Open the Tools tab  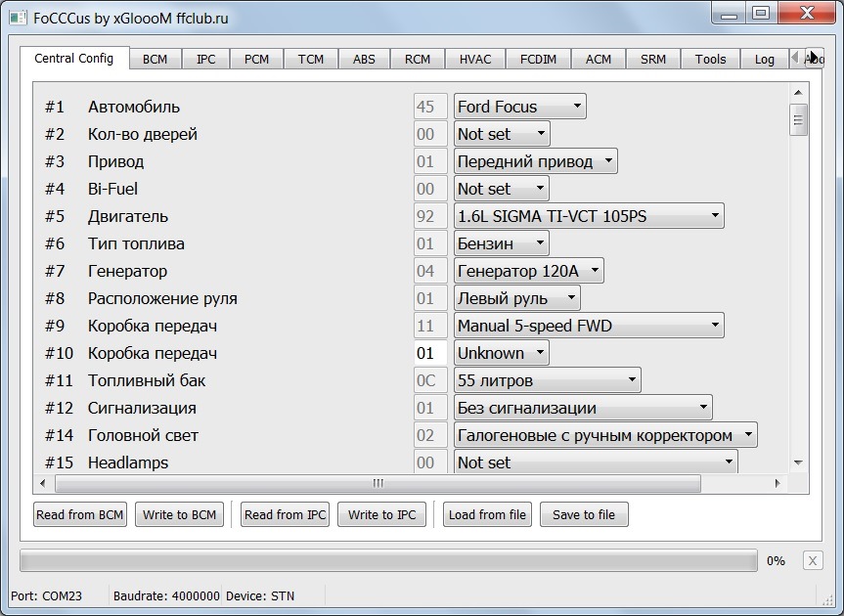click(711, 60)
